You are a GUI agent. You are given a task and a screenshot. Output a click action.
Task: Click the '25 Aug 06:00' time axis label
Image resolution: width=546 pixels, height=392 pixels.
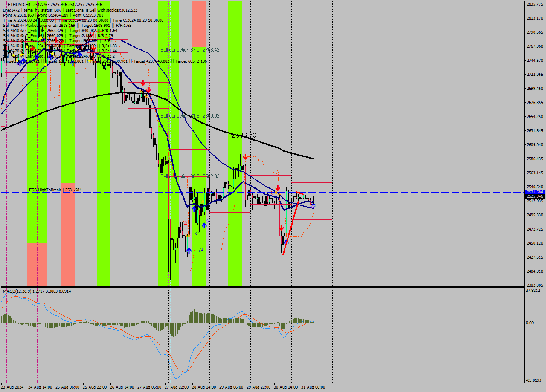tap(67, 387)
